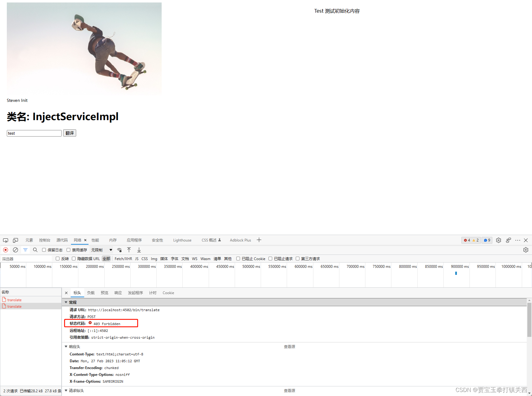Toggle blocked Cookie checkbox

(238, 259)
